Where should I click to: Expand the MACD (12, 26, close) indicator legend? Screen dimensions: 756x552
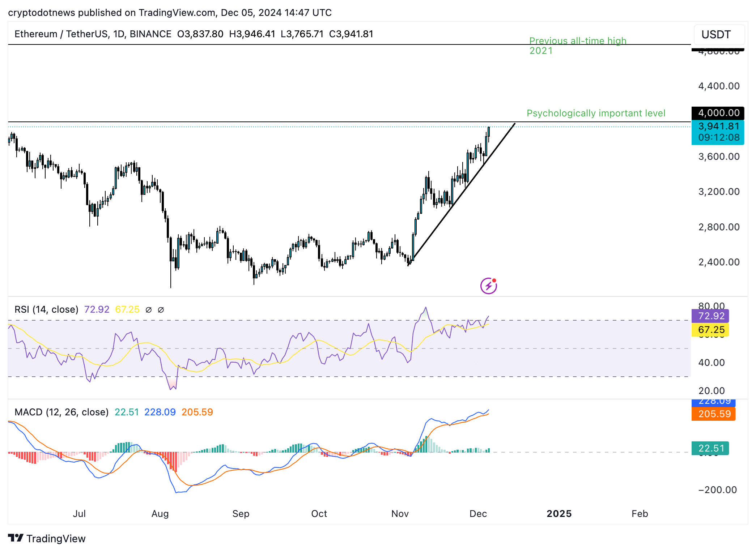coord(61,412)
